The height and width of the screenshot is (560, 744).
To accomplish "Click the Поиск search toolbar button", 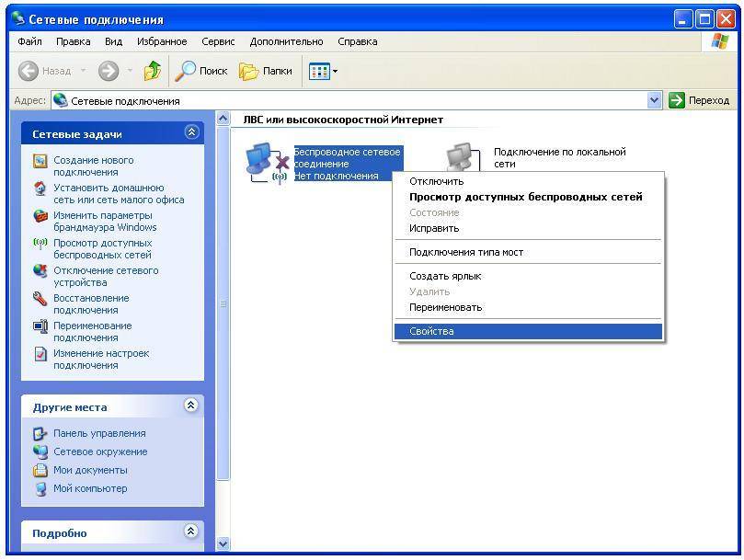I will (201, 71).
